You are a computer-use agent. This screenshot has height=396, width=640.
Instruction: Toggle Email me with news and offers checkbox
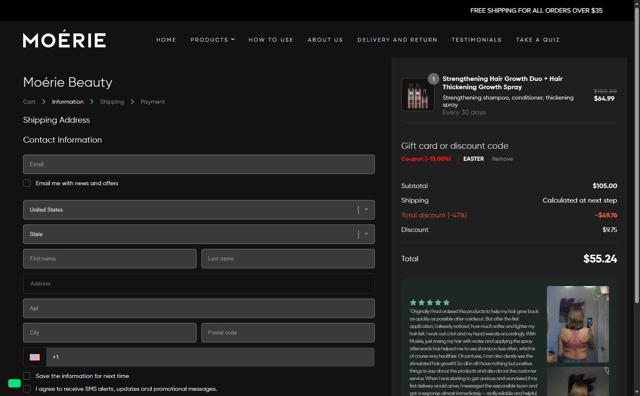click(x=27, y=183)
